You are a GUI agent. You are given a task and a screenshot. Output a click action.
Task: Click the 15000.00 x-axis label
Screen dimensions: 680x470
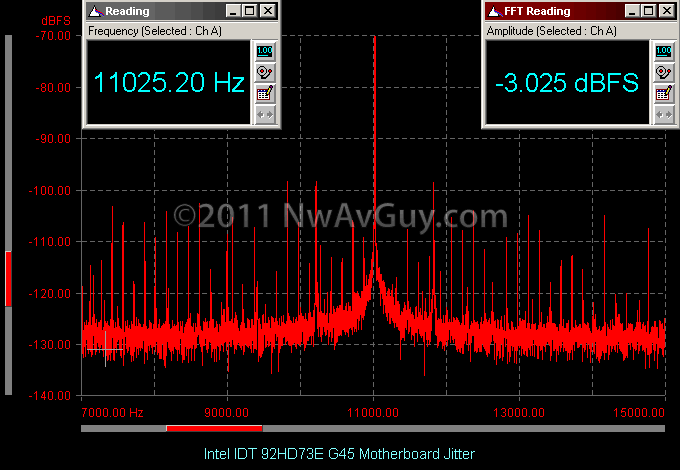639,412
